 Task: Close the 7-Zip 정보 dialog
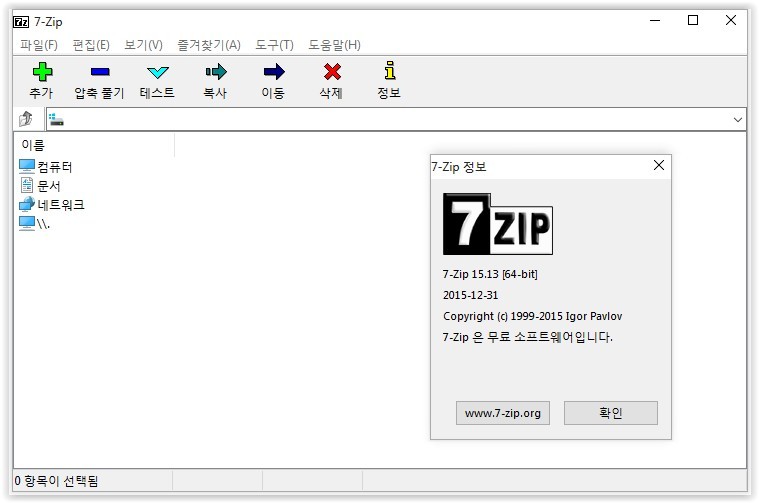tap(659, 165)
